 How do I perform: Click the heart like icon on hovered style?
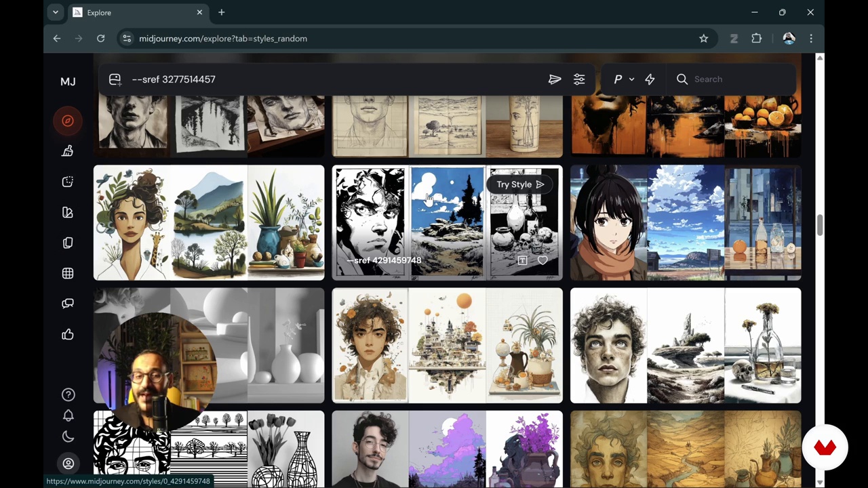click(x=542, y=260)
